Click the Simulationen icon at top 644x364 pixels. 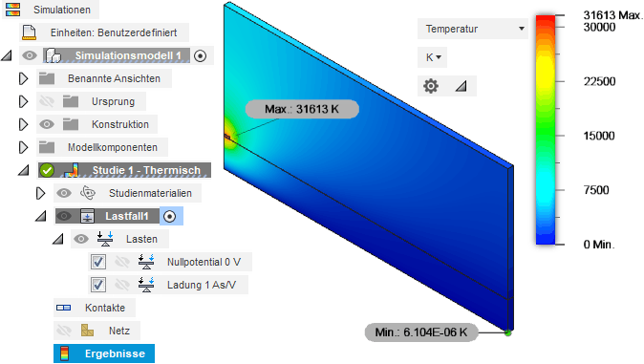click(13, 10)
